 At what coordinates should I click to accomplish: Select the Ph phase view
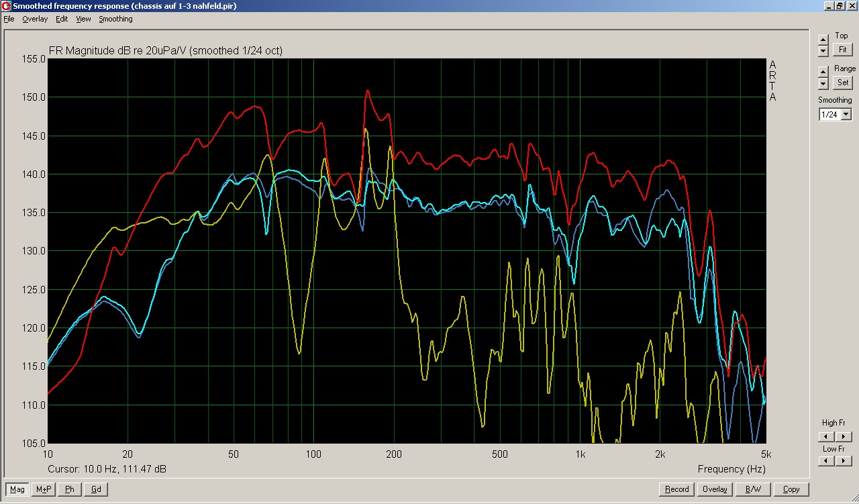pos(70,489)
